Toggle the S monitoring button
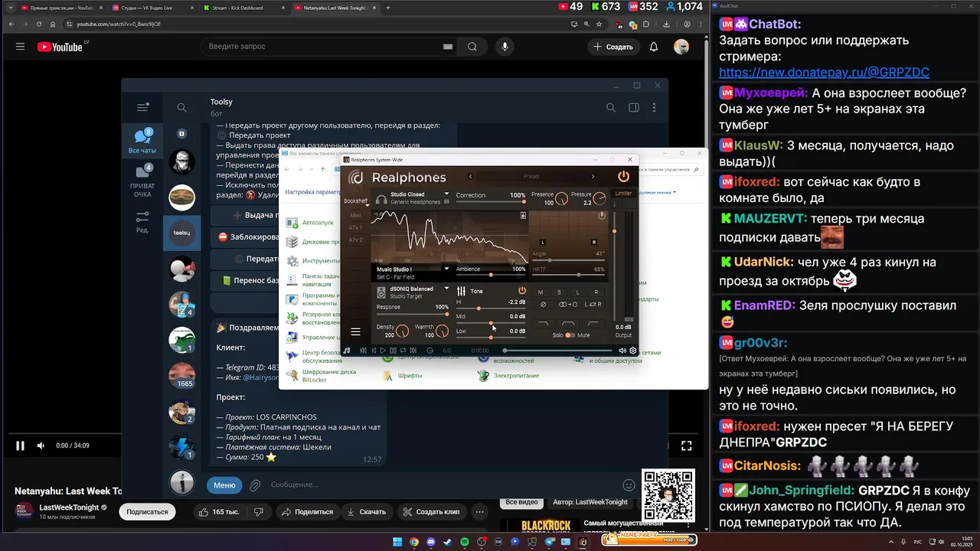 559,292
